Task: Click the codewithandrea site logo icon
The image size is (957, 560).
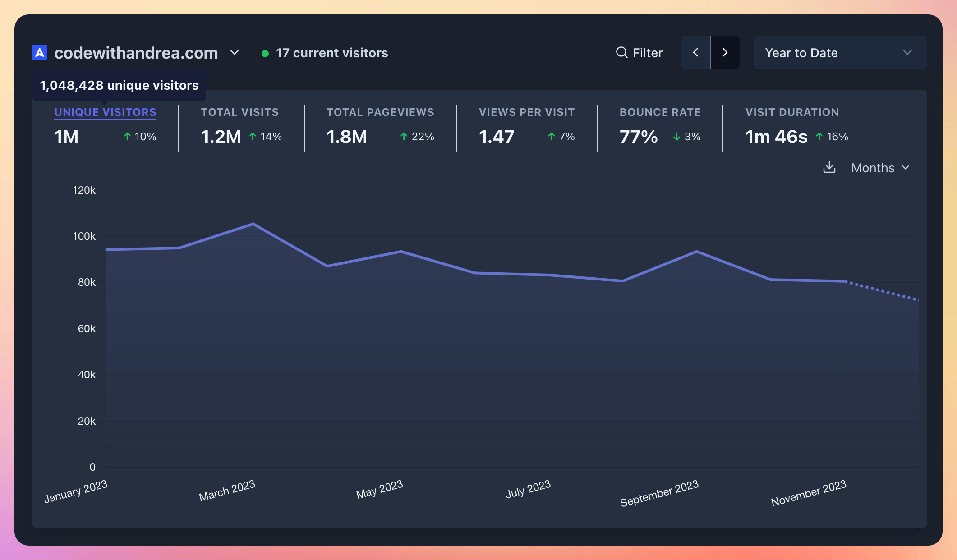Action: tap(40, 53)
